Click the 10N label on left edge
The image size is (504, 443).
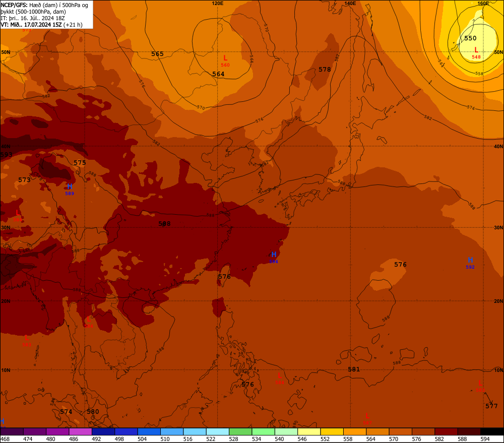click(x=6, y=370)
